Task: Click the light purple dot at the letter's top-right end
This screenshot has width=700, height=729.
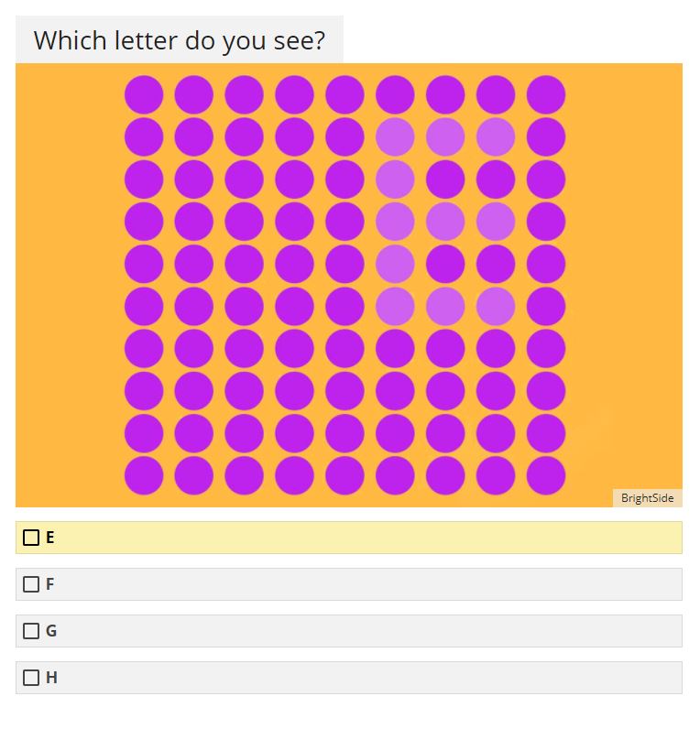Action: (x=496, y=136)
